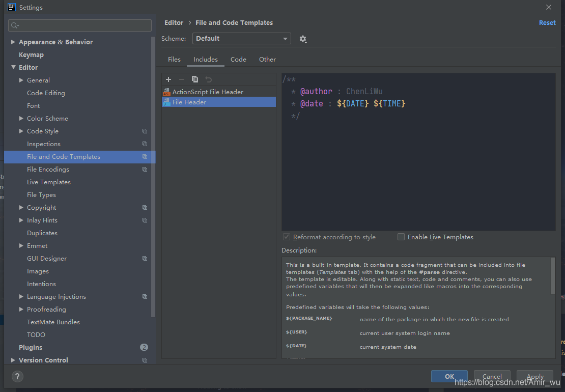Image resolution: width=565 pixels, height=392 pixels.
Task: Remove the selected template
Action: (x=181, y=79)
